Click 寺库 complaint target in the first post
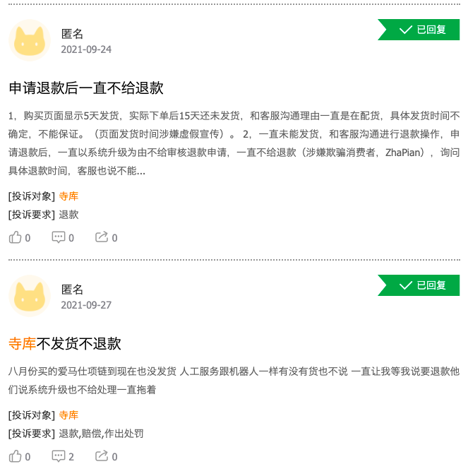Screen dimensions: 468x476 [68, 196]
